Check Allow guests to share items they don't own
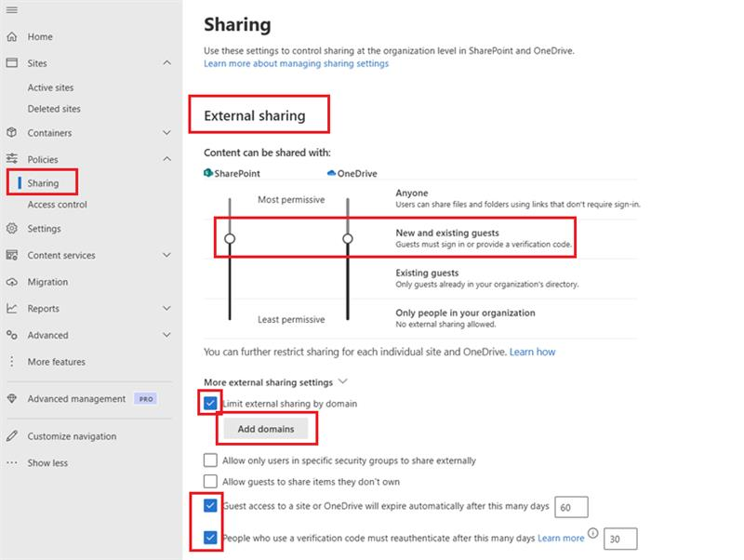 tap(210, 481)
